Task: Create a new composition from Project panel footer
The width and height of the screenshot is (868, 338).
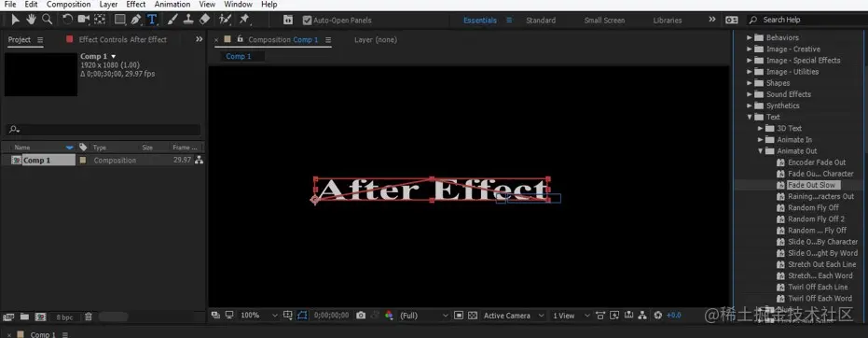Action: (x=40, y=317)
